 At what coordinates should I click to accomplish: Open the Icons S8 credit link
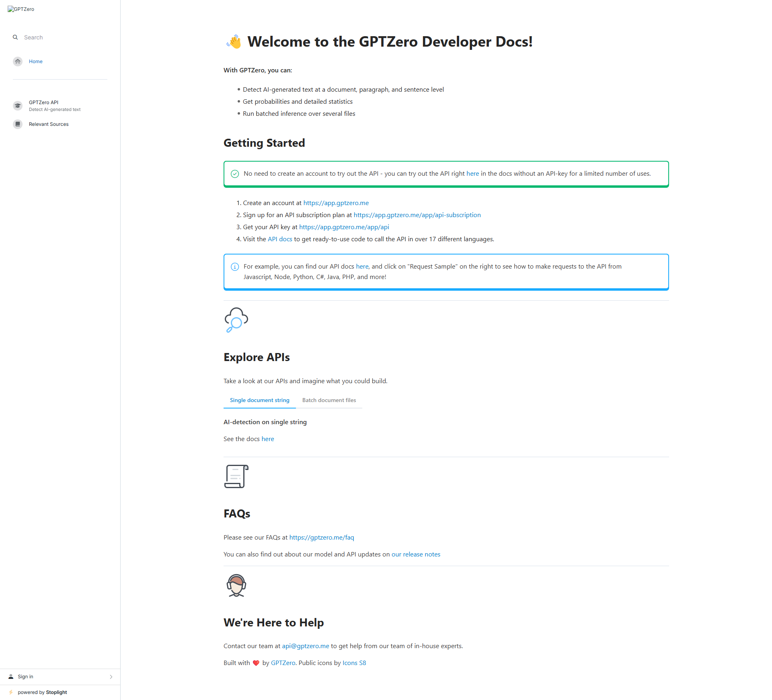click(x=354, y=663)
